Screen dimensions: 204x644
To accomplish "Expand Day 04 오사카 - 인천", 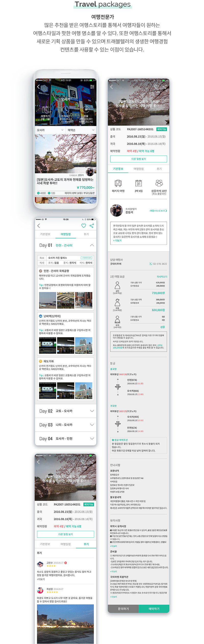I will pos(92,439).
